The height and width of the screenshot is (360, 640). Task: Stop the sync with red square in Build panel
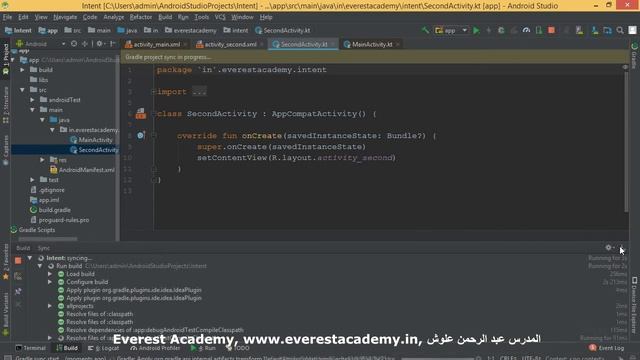point(18,260)
